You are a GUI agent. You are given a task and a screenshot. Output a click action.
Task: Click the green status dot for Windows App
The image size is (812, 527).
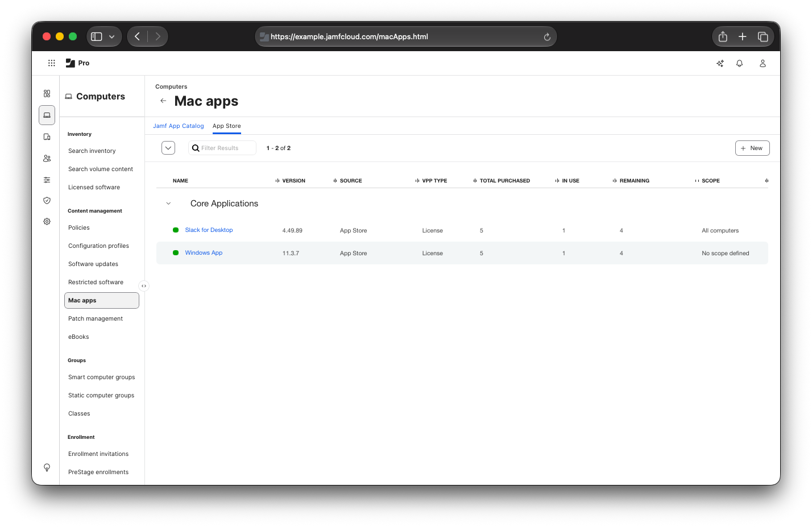click(x=176, y=252)
